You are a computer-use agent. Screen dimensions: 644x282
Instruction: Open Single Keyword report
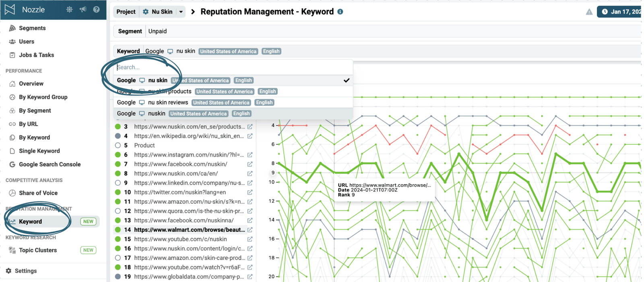[x=39, y=151]
